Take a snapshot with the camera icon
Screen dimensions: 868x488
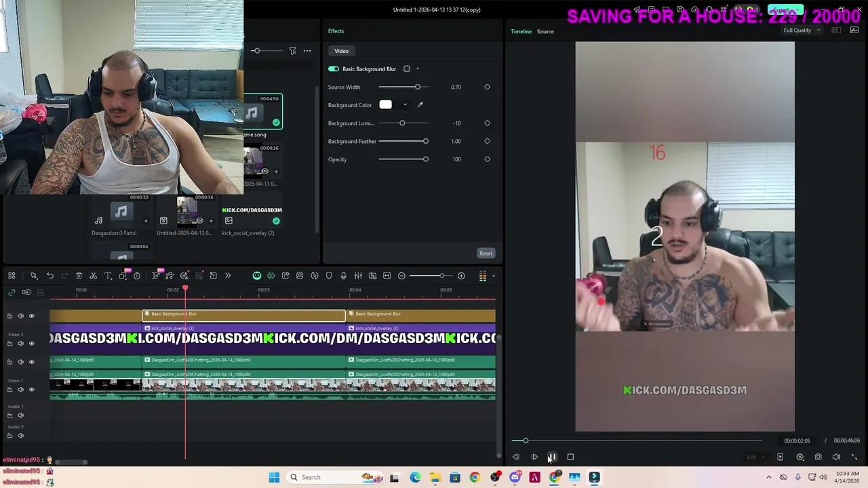818,457
